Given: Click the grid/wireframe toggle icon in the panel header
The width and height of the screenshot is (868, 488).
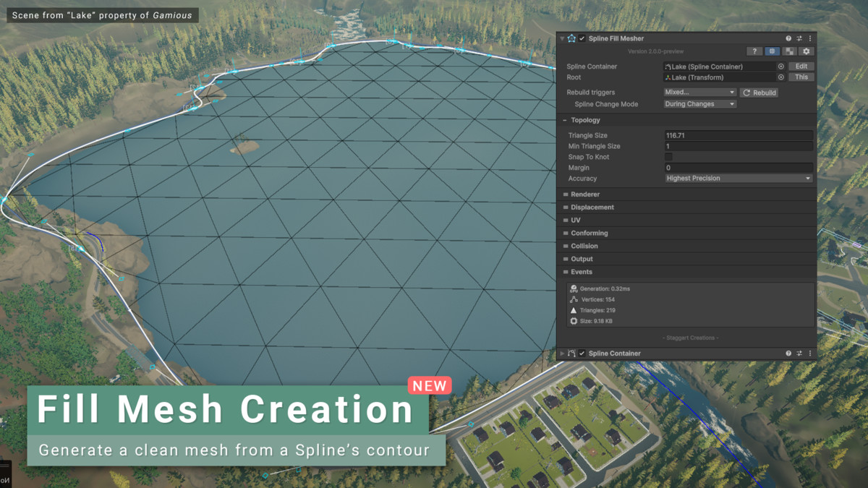Looking at the screenshot, I should tap(771, 51).
